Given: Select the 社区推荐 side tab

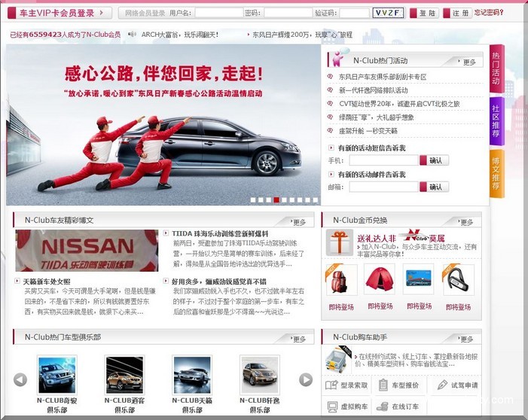Looking at the screenshot, I should tap(496, 121).
